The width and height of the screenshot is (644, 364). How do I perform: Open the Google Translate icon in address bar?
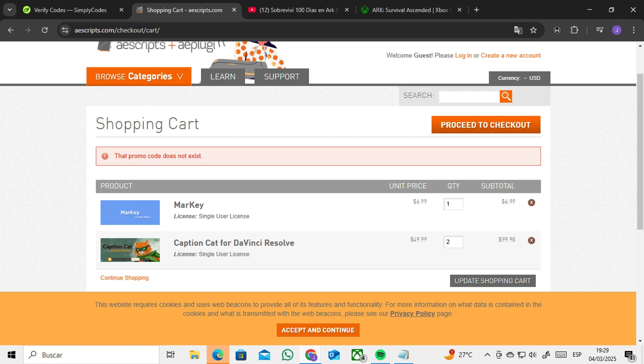(x=518, y=30)
